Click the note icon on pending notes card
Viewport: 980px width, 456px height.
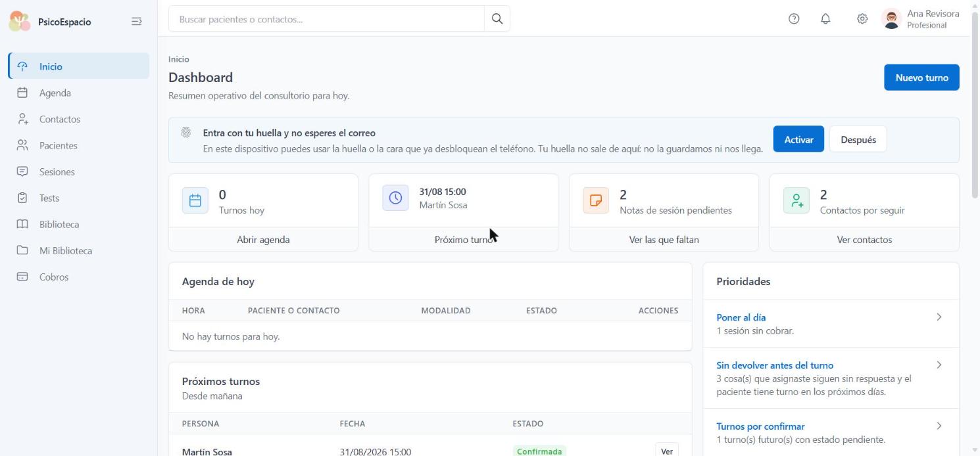596,200
